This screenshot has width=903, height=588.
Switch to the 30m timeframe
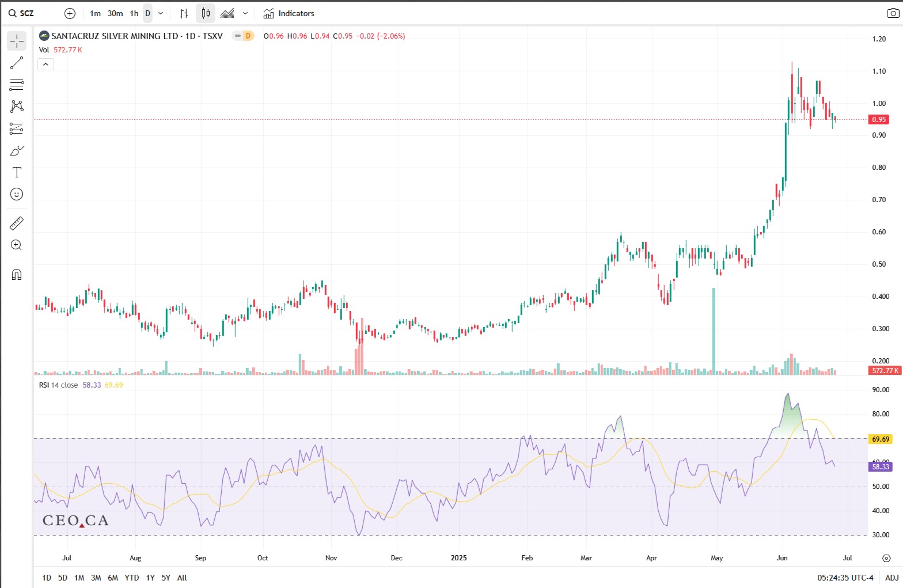(x=115, y=13)
